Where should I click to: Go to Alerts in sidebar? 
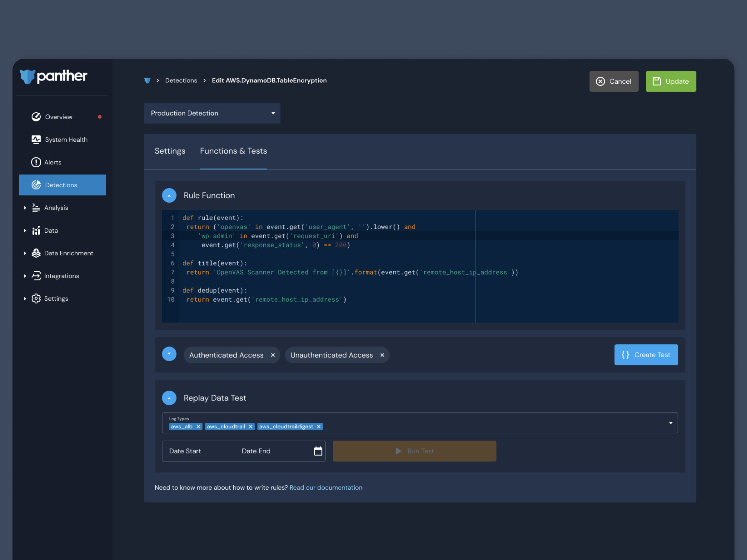[x=62, y=162]
